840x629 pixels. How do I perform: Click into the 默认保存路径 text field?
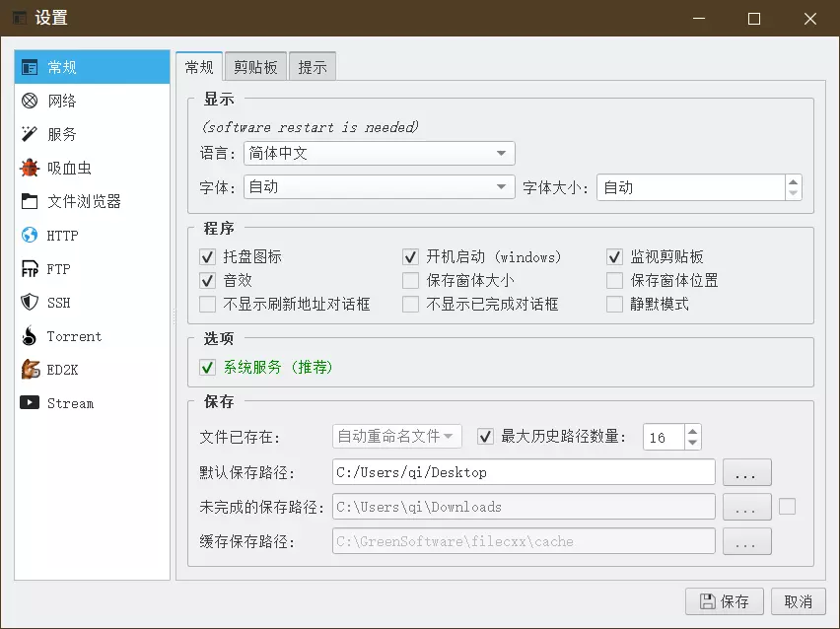click(x=523, y=472)
